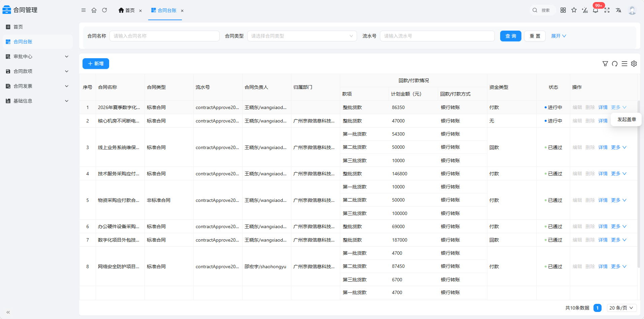Image resolution: width=644 pixels, height=319 pixels.
Task: Click the table filter funnel icon
Action: tap(605, 64)
